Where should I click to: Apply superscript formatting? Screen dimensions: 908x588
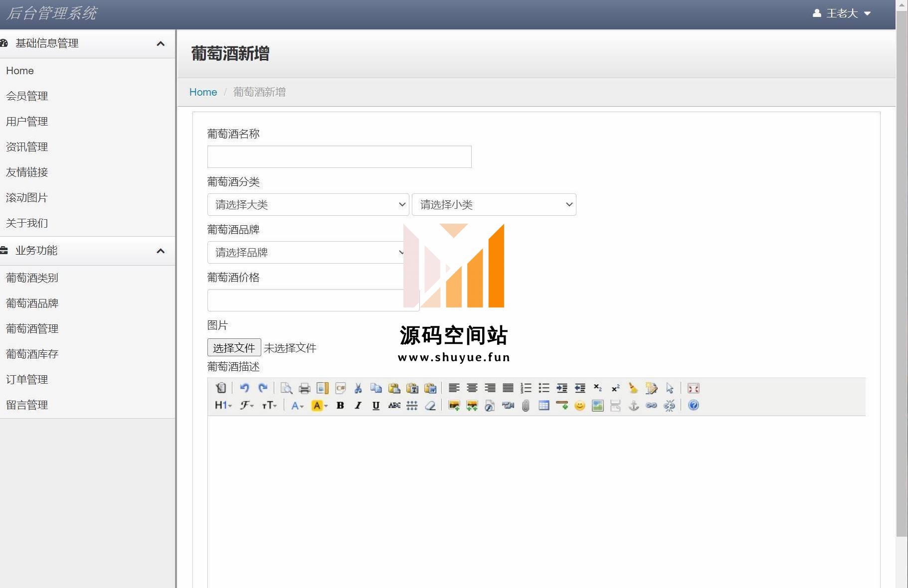pos(615,388)
